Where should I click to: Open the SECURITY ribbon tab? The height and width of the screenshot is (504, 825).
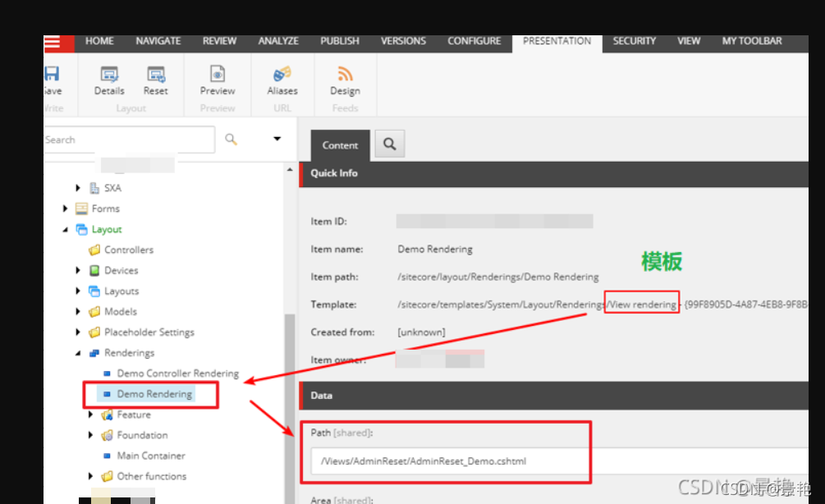pos(634,41)
